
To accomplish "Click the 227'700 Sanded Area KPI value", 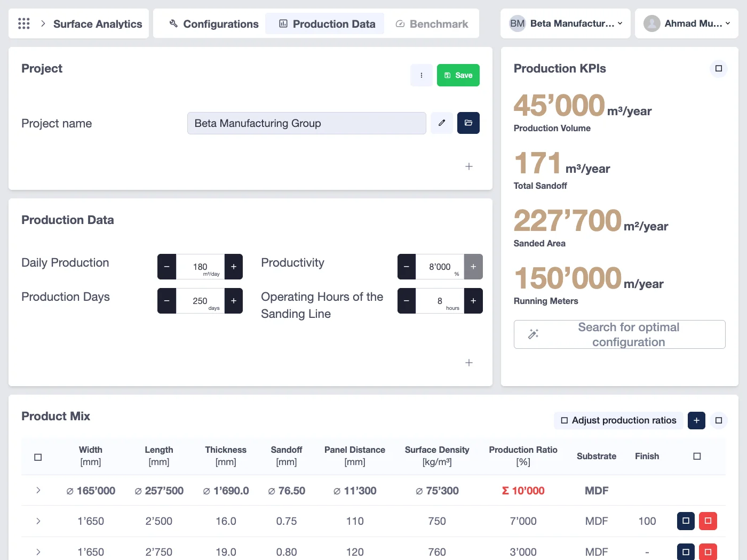I will click(x=568, y=220).
